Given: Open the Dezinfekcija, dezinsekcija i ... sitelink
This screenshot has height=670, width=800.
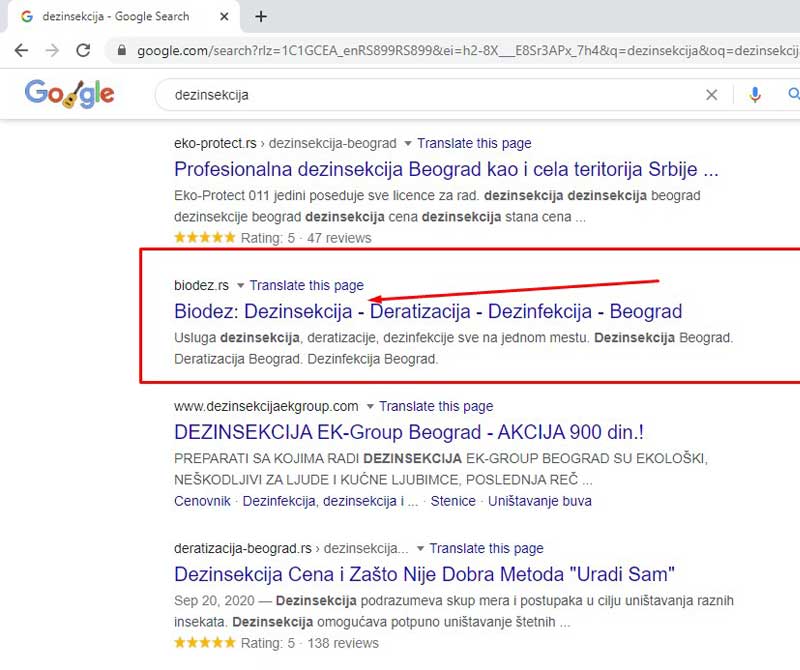Looking at the screenshot, I should pyautogui.click(x=330, y=501).
